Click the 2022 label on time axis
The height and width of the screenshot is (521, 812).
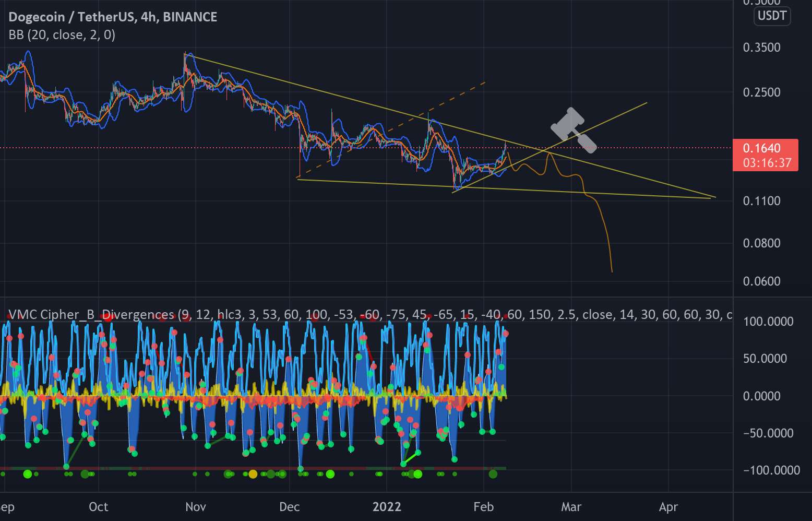click(x=387, y=507)
